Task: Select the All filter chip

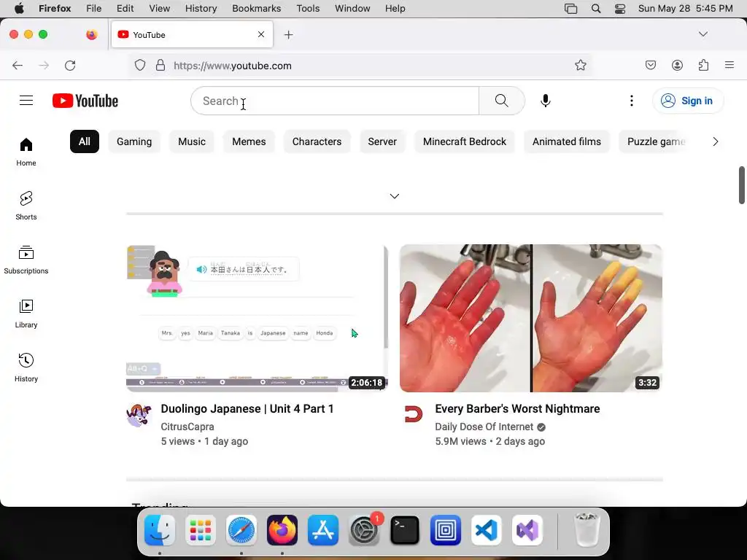Action: [x=85, y=141]
